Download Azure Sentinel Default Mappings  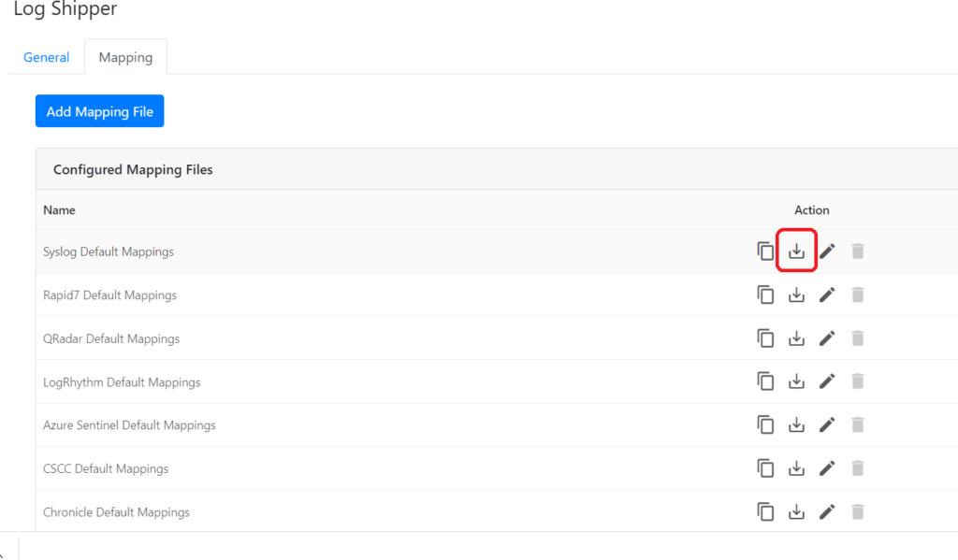tap(796, 425)
